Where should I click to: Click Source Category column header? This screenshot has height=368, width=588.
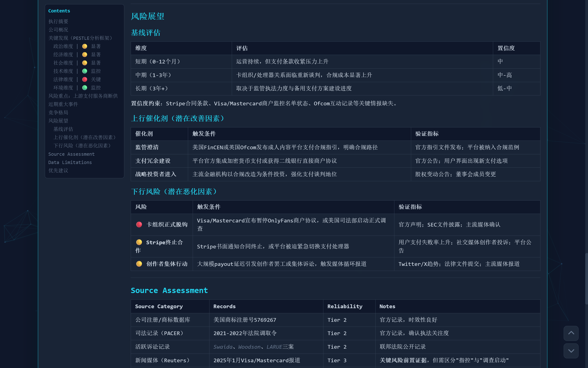170,306
